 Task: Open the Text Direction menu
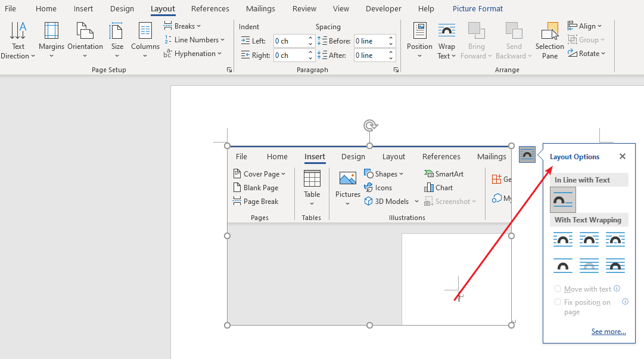[18, 41]
